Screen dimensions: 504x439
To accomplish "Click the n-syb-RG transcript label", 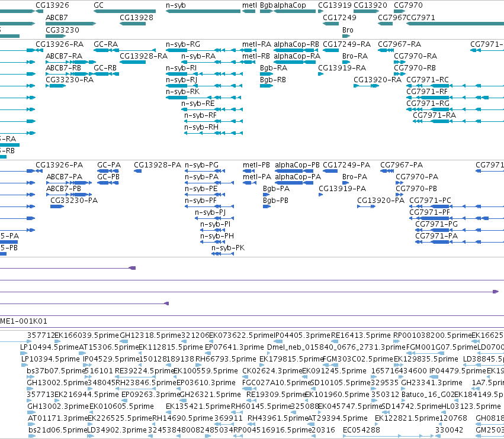I will tap(183, 44).
